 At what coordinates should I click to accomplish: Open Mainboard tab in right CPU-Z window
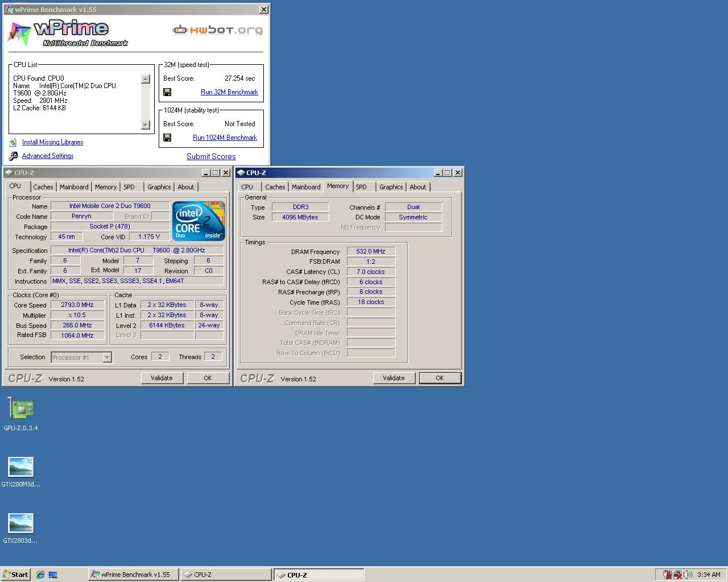coord(306,187)
